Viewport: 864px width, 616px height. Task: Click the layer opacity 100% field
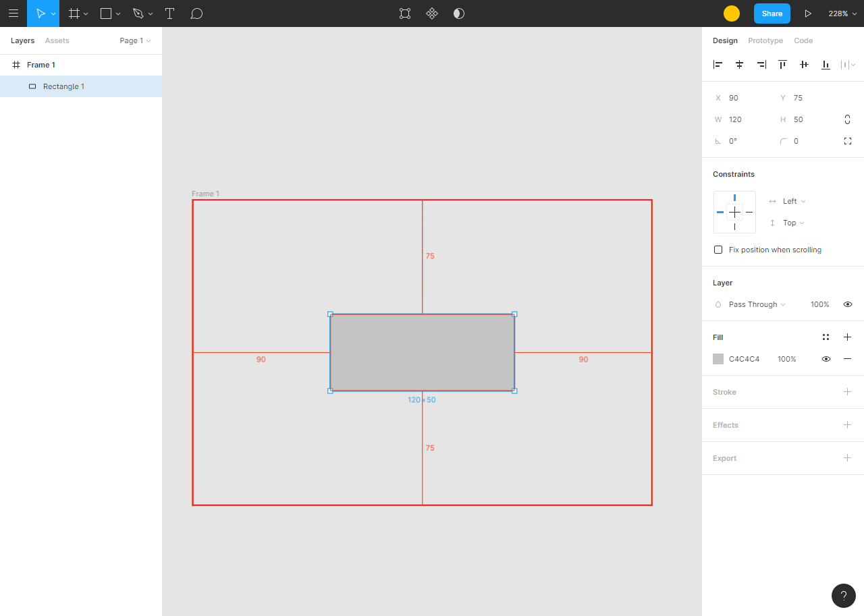pyautogui.click(x=820, y=304)
